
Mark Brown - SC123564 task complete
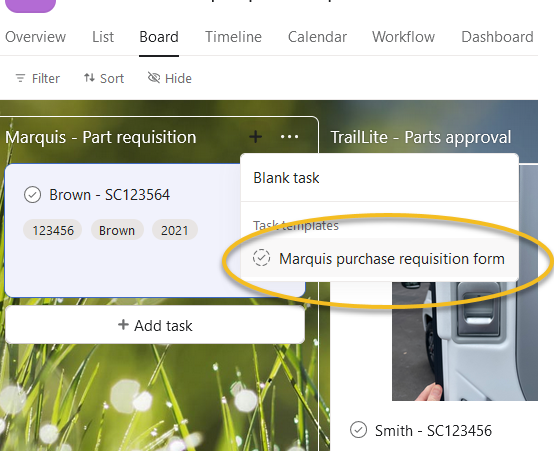[x=33, y=195]
